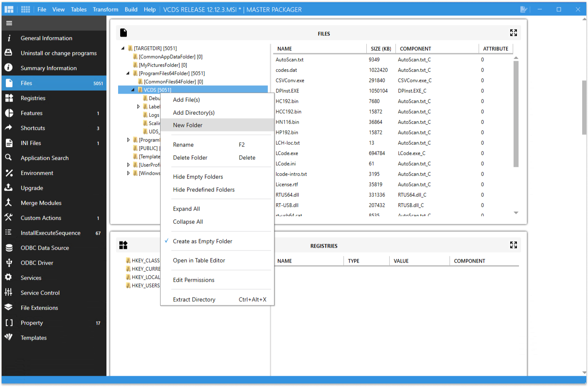Image resolution: width=588 pixels, height=387 pixels.
Task: Select Add Directory(s) menu entry
Action: tap(217, 113)
